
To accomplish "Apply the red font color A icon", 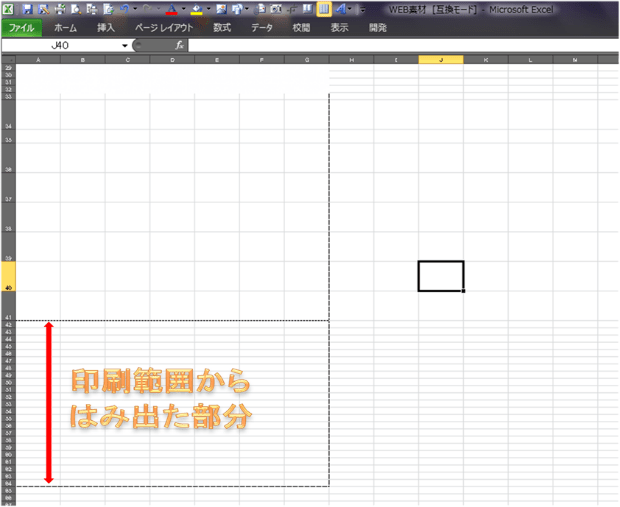I will (172, 9).
